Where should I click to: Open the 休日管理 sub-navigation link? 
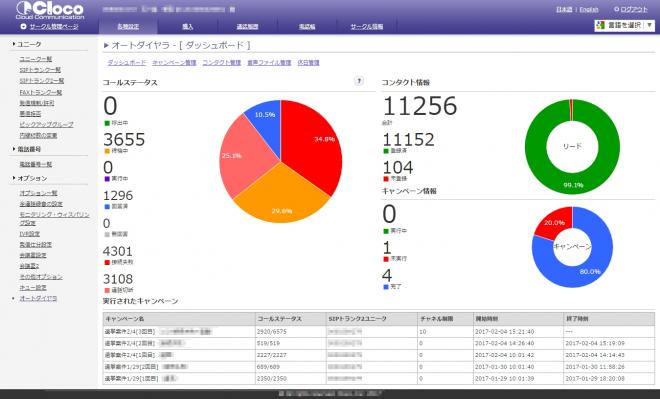tap(308, 63)
